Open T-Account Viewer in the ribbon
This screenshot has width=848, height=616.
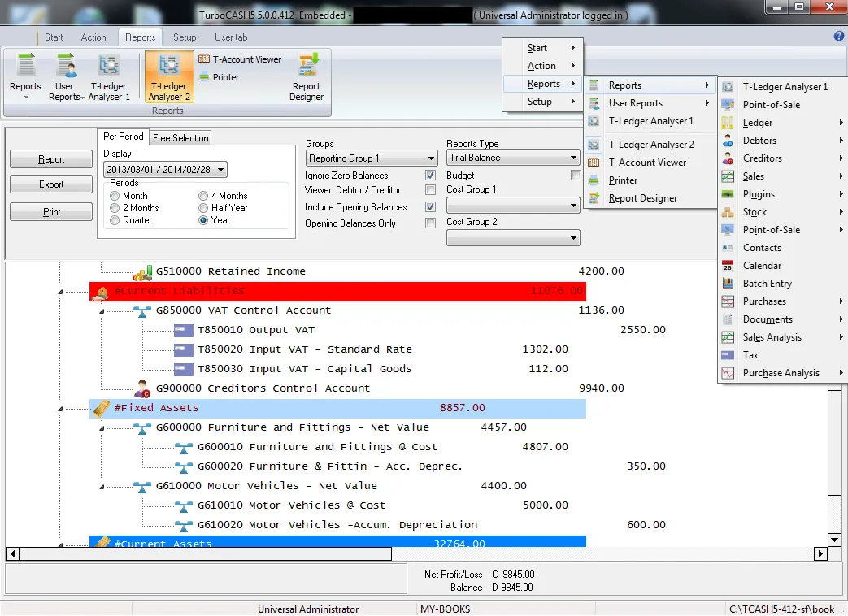click(240, 59)
